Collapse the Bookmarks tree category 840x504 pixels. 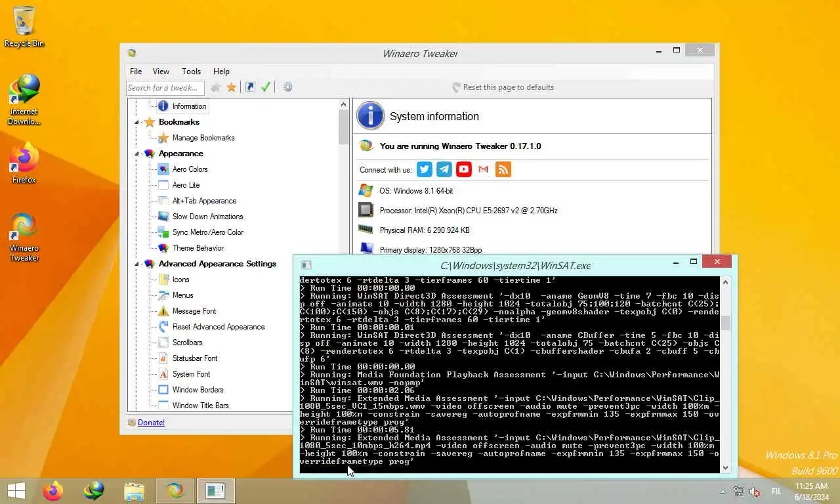click(x=137, y=123)
